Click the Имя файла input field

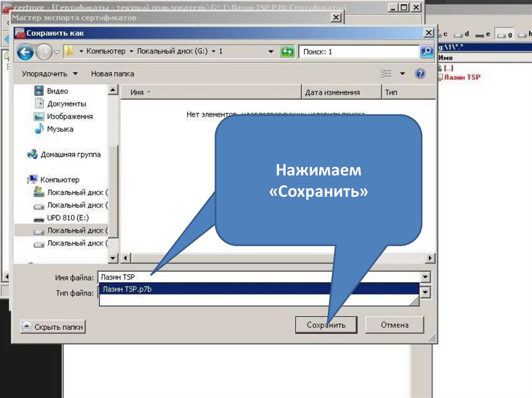click(259, 277)
